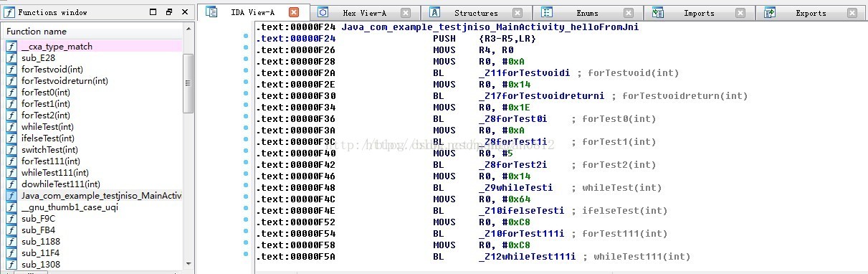Screen dimensions: 868x274
Task: Click the function icon beside sub_E28
Action: [11, 57]
